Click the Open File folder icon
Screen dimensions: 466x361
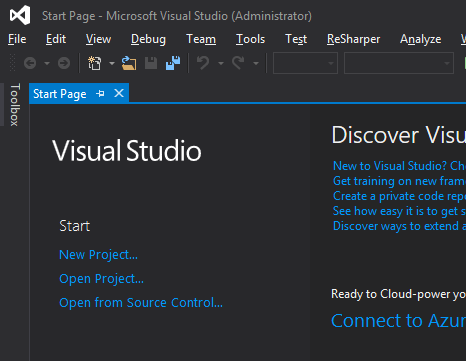pos(129,63)
